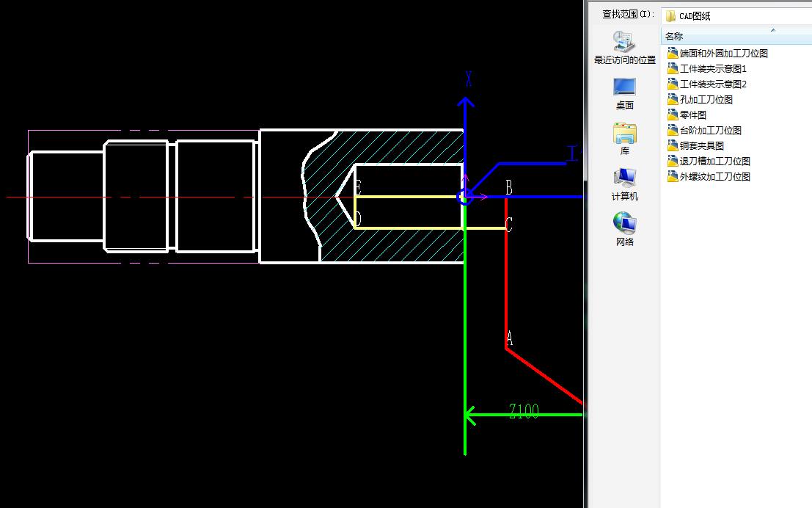Select file 外螺纹加工刀位图

(709, 177)
